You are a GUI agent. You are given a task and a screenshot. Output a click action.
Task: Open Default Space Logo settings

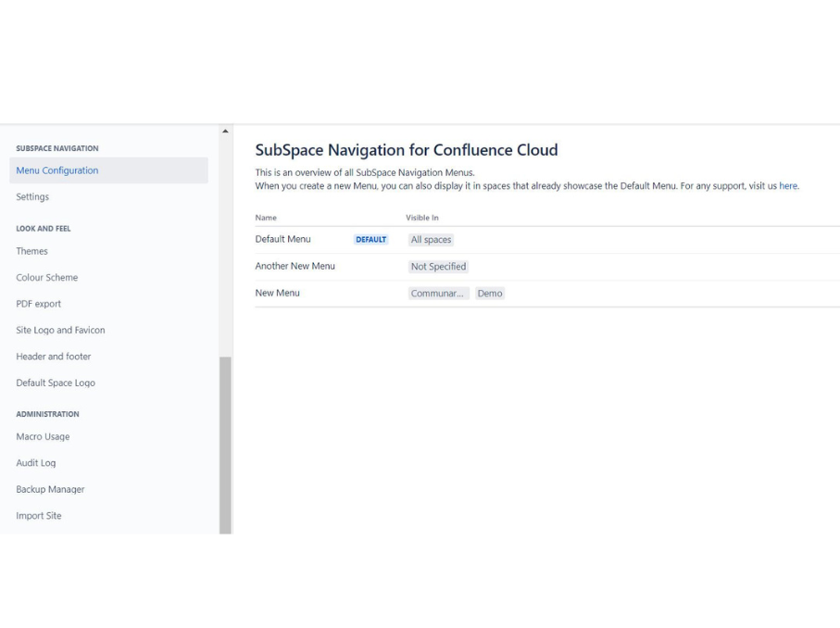[56, 383]
